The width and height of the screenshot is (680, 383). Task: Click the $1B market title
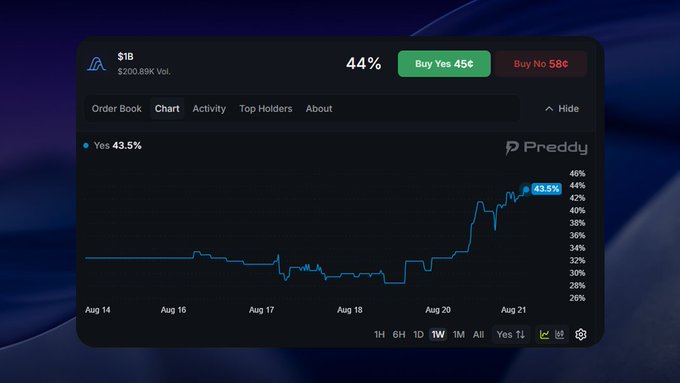pos(125,56)
